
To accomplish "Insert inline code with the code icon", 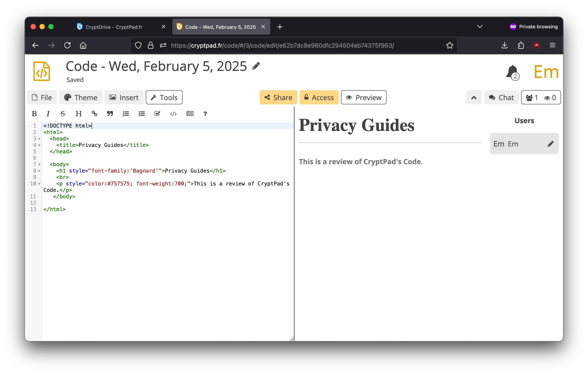I will (173, 113).
